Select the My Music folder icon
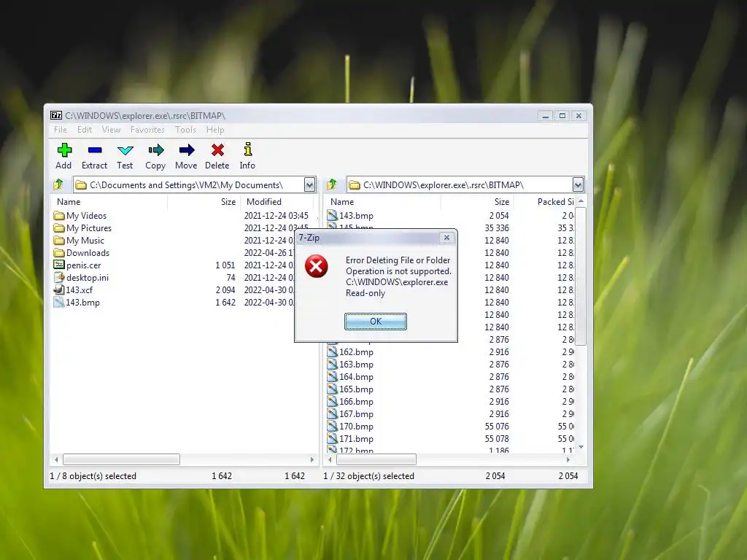This screenshot has width=747, height=560. point(59,241)
